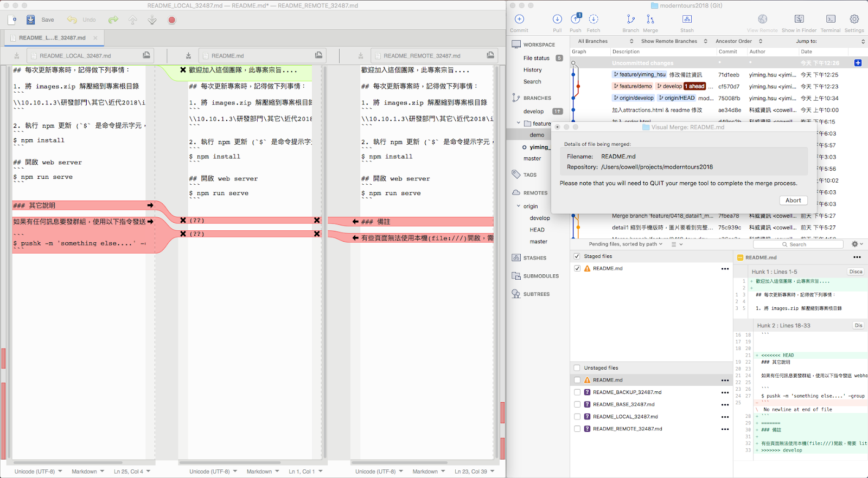Check README_REMOTE_32487.md checkbox
The height and width of the screenshot is (478, 868).
577,429
